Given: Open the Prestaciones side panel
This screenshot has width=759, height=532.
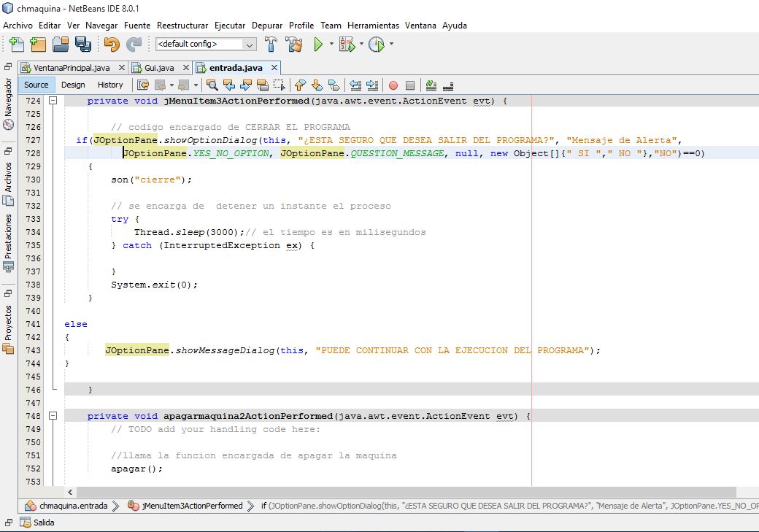Looking at the screenshot, I should (x=8, y=242).
